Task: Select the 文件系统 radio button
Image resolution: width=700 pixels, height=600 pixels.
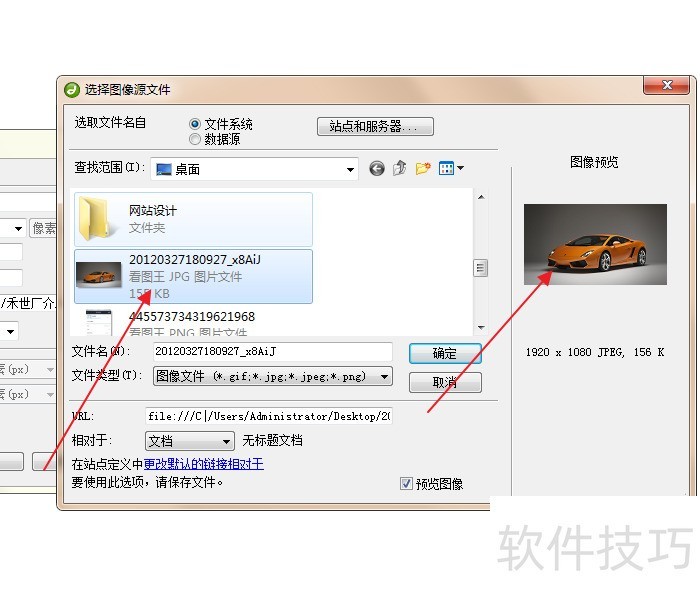Action: (x=195, y=124)
